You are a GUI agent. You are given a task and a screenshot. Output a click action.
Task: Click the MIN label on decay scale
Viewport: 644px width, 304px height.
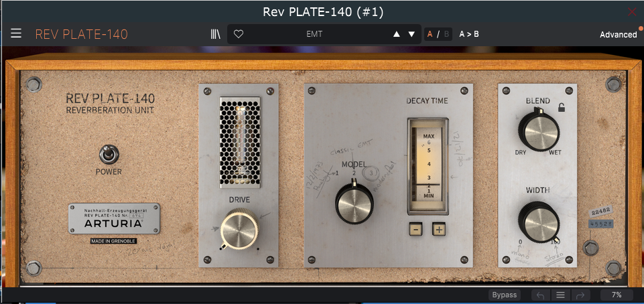point(429,196)
